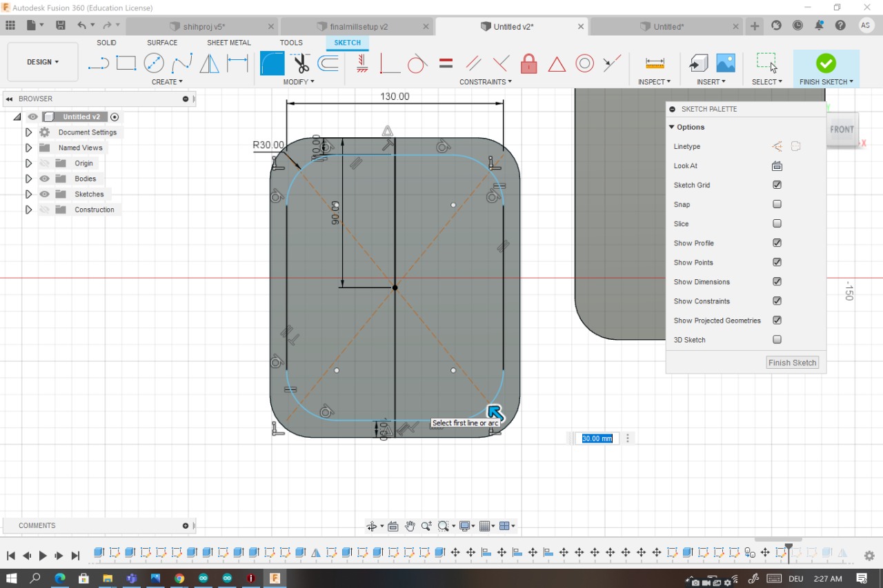Screen dimensions: 883x588
Task: Expand the Sketches folder in browser
Action: coord(28,194)
